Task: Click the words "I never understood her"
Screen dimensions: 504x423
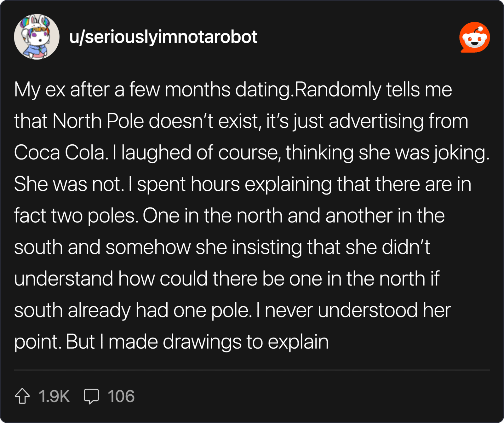Action: tap(353, 310)
